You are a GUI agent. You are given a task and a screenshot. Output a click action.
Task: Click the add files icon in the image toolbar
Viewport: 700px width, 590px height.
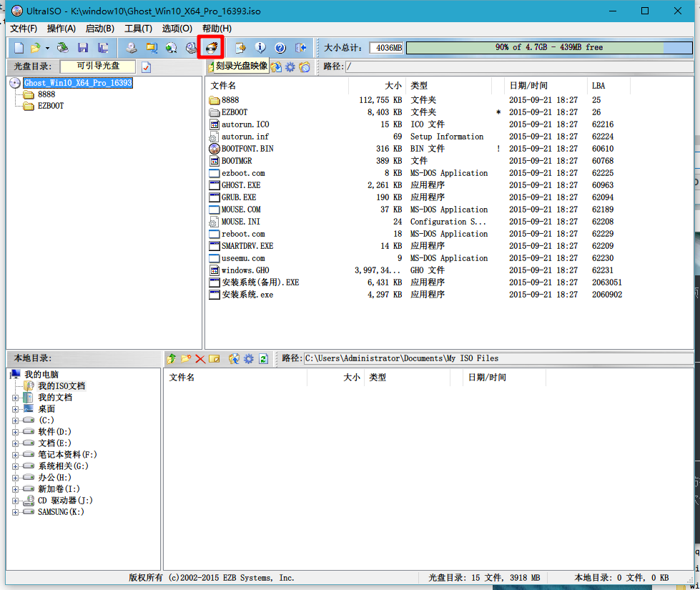click(x=276, y=67)
